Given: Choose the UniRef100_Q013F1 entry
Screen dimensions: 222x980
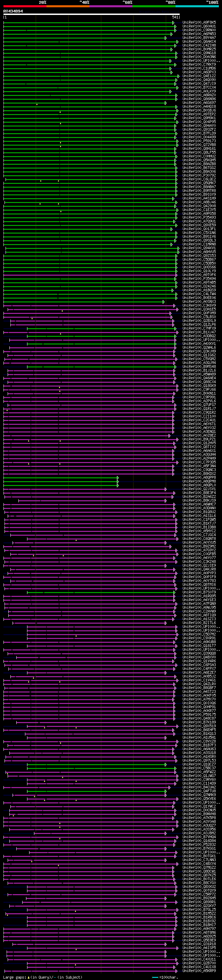Looking at the screenshot, I should [199, 229].
